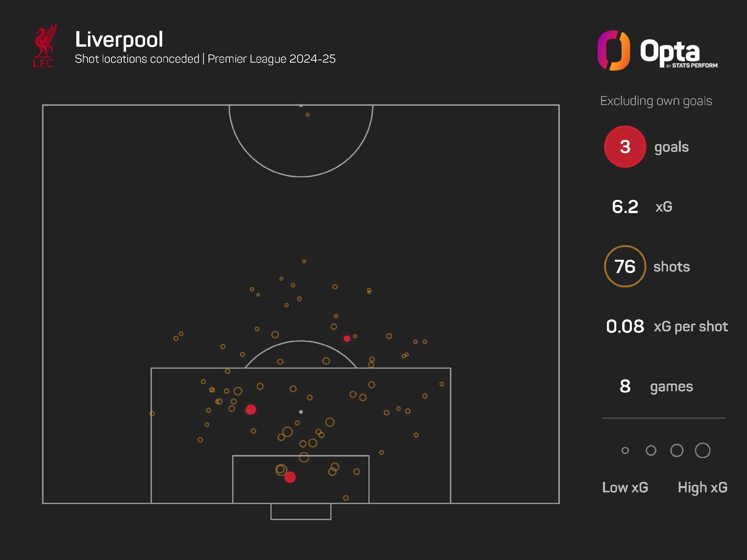The height and width of the screenshot is (560, 747).
Task: Click the smallest Low xG legend circle
Action: 625,450
